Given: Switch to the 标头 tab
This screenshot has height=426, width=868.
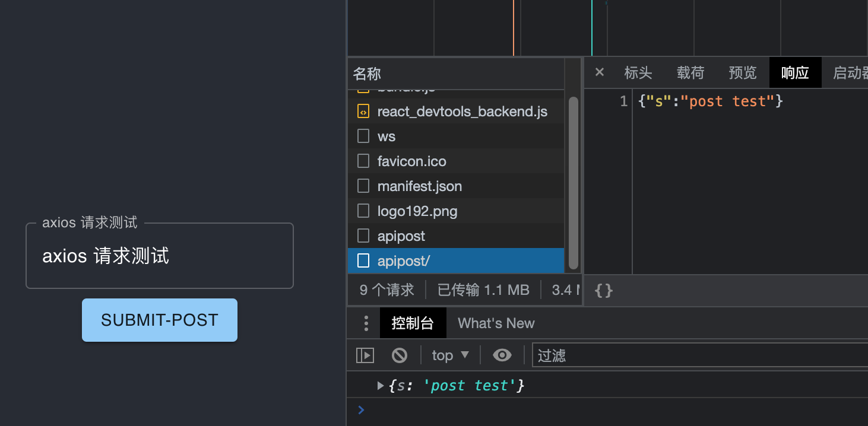Looking at the screenshot, I should click(638, 72).
